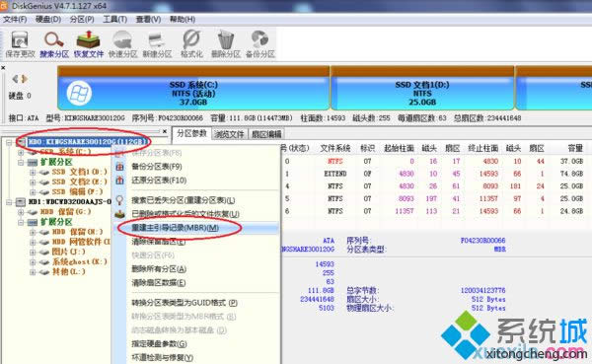This screenshot has height=364, width=592.
Task: Click the 备份分区 backup partition toolbar icon
Action: pyautogui.click(x=260, y=44)
